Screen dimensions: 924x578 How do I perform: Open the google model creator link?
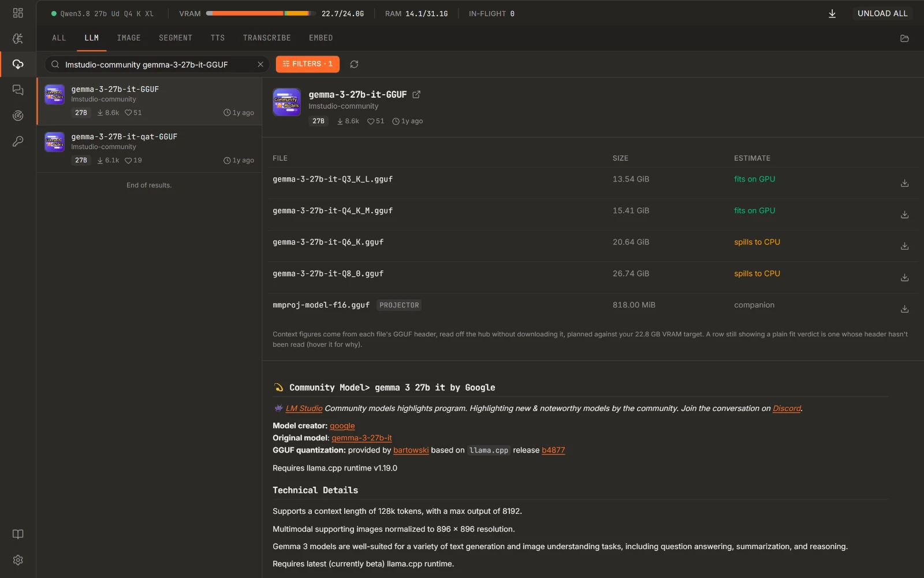click(x=342, y=426)
